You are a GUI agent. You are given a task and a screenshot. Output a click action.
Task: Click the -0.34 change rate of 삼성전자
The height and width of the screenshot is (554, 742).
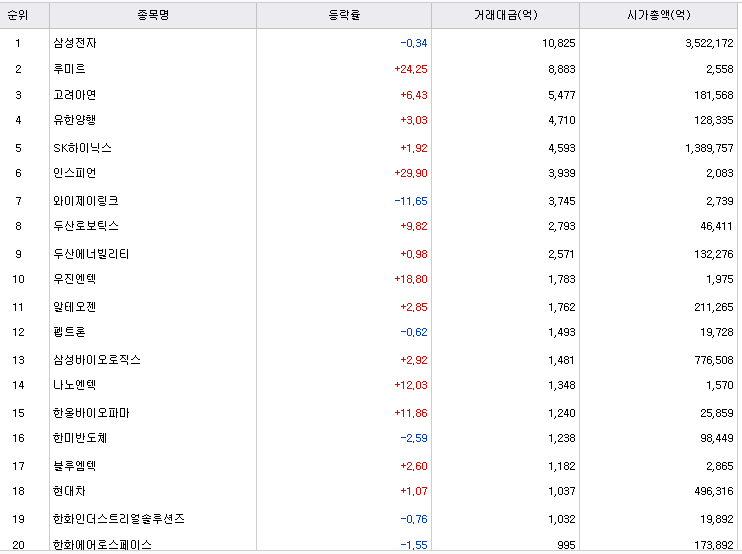coord(414,43)
